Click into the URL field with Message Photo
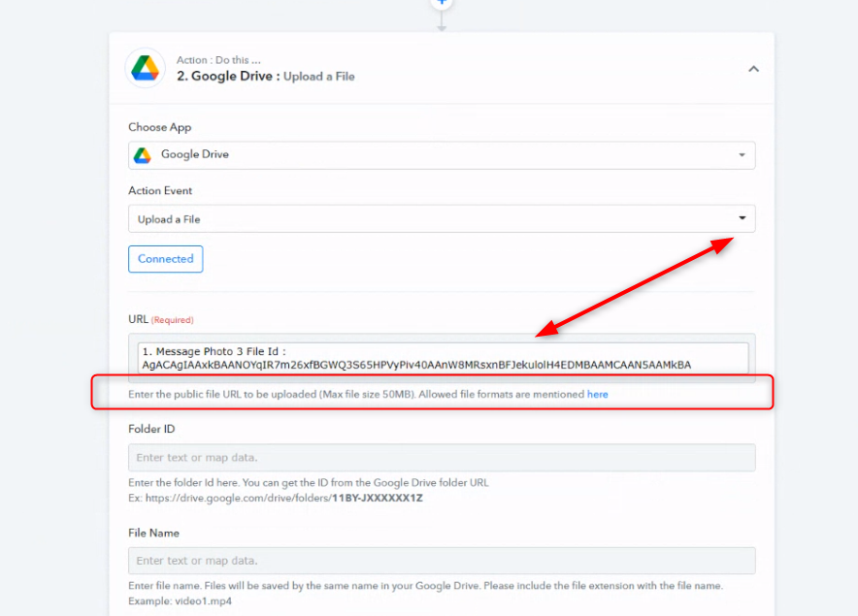This screenshot has width=858, height=616. point(443,358)
